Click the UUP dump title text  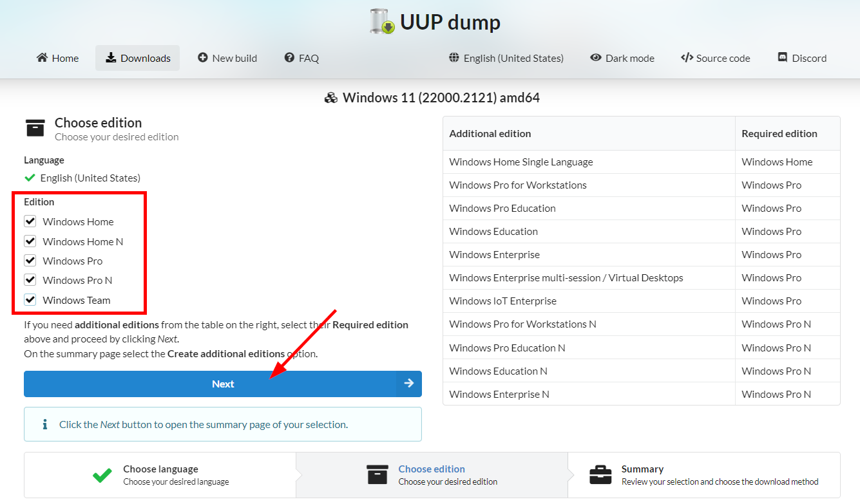pyautogui.click(x=450, y=22)
